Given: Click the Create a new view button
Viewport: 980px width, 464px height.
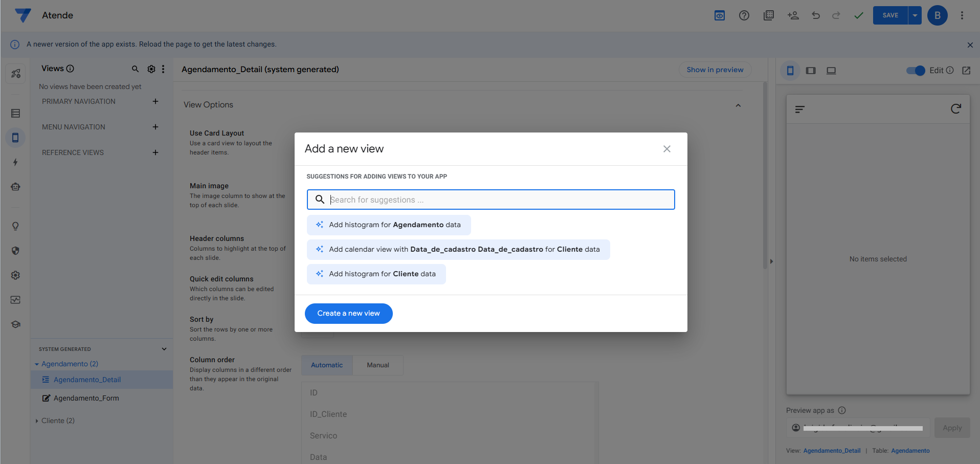Looking at the screenshot, I should click(348, 314).
